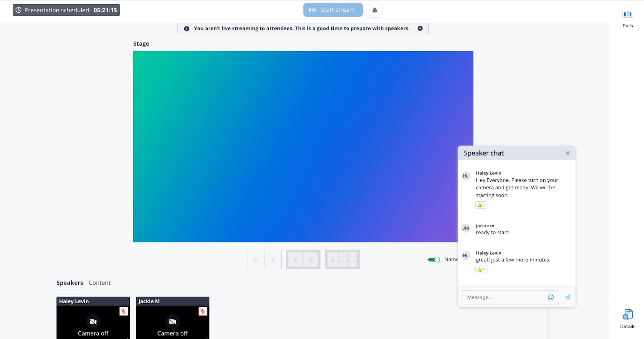The width and height of the screenshot is (644, 339).
Task: Select the side-by-side framed layout
Action: coord(303,260)
